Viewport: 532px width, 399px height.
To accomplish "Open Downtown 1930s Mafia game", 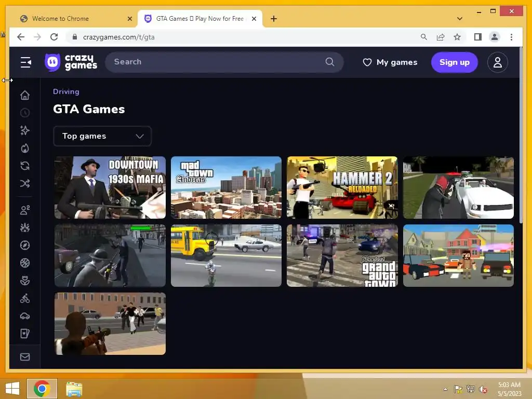I will click(x=110, y=188).
